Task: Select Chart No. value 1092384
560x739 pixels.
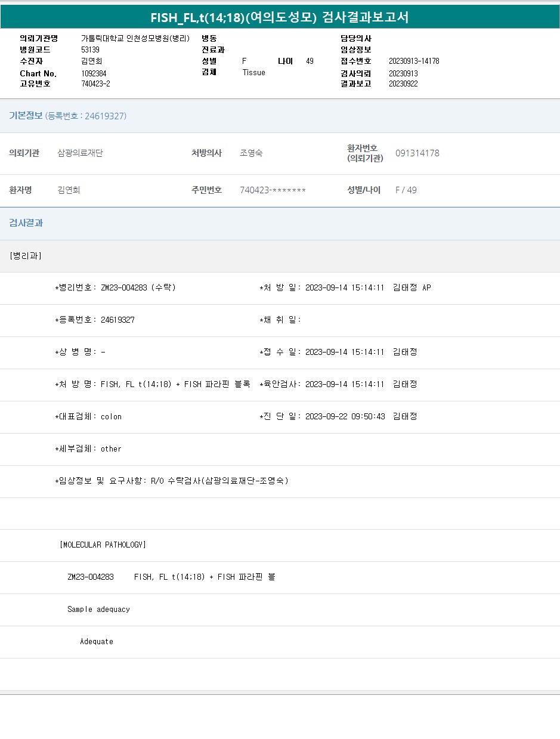Action: pyautogui.click(x=94, y=73)
